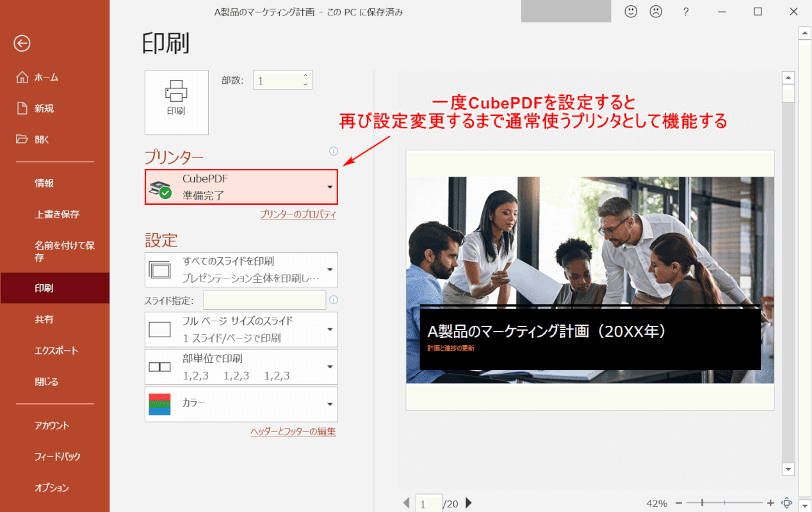Click the fit-to-page zoom icon
The image size is (812, 512).
click(787, 503)
